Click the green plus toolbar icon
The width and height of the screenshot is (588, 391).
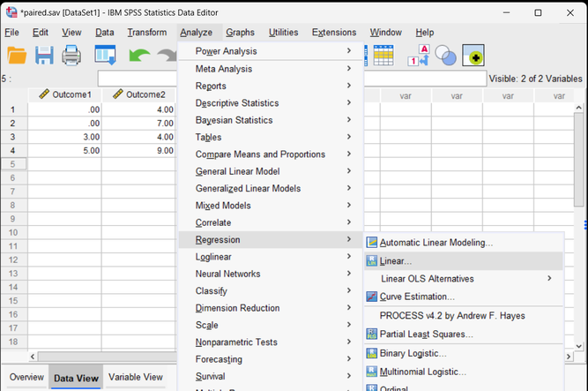coord(473,56)
